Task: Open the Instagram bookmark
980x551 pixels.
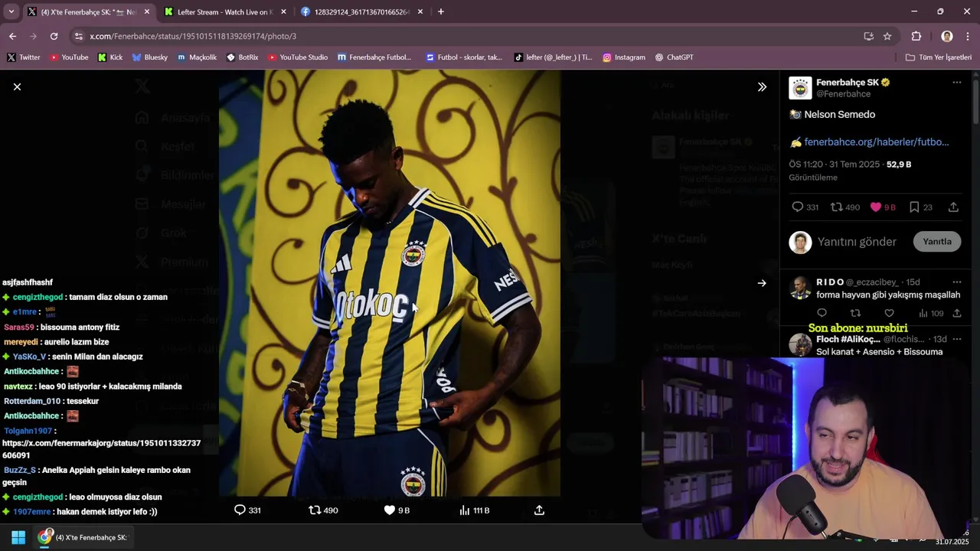Action: click(x=624, y=57)
